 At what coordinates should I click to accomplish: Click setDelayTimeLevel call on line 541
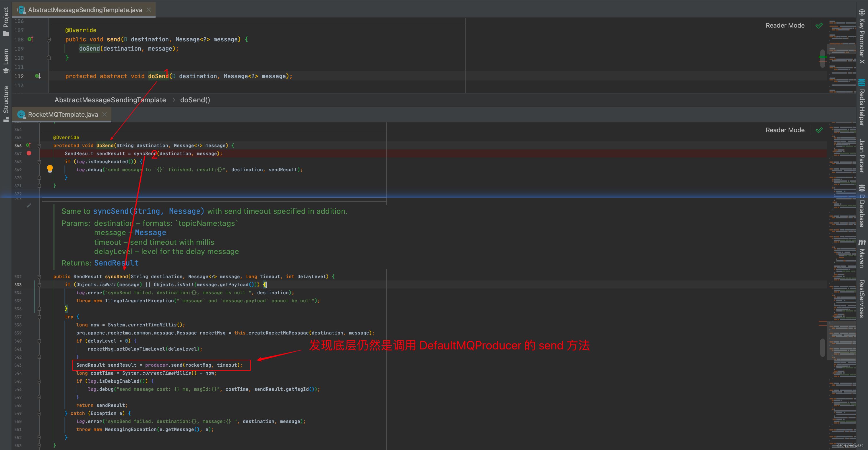[141, 349]
